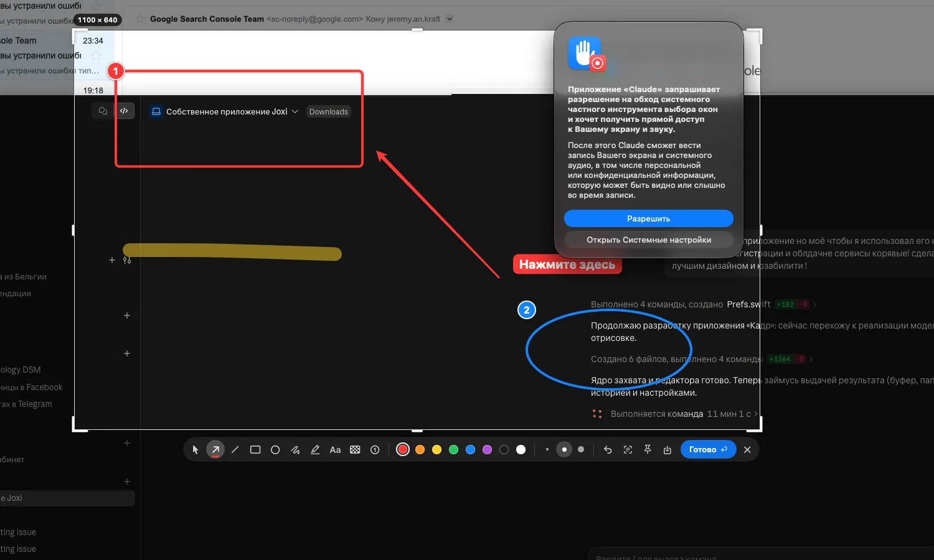934x560 pixels.
Task: Pick the orange color swatch
Action: (x=420, y=450)
